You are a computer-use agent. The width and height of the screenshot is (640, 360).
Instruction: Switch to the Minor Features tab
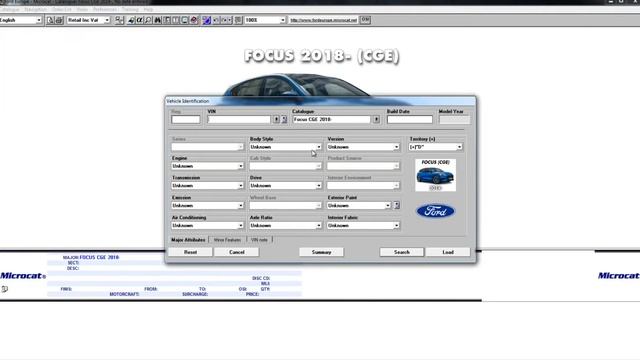[x=227, y=240]
